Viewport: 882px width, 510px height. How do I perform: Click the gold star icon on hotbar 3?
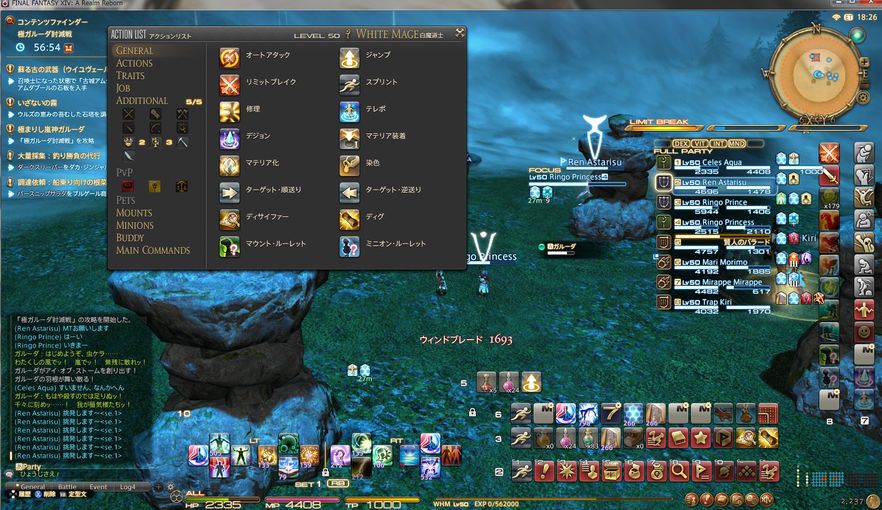click(x=701, y=437)
